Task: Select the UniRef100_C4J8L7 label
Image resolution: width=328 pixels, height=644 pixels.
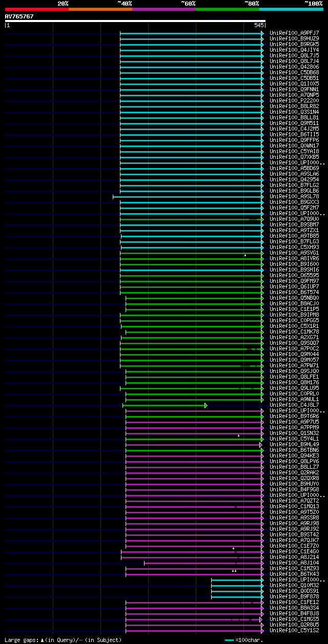Action: coord(294,405)
